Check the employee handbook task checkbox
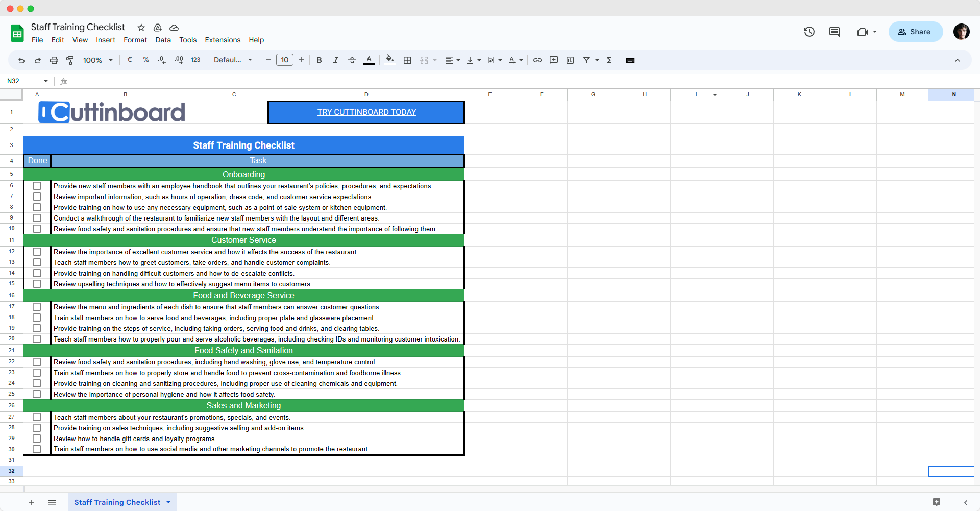This screenshot has height=511, width=980. point(37,186)
